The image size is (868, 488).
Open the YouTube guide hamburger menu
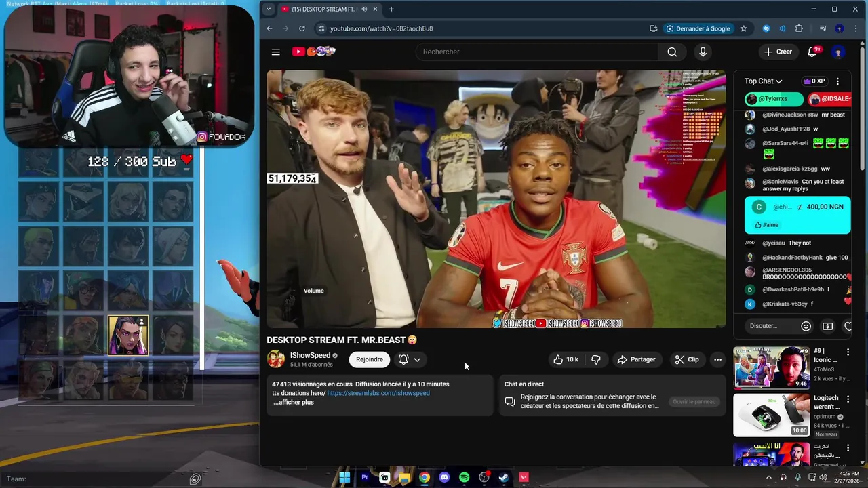275,52
